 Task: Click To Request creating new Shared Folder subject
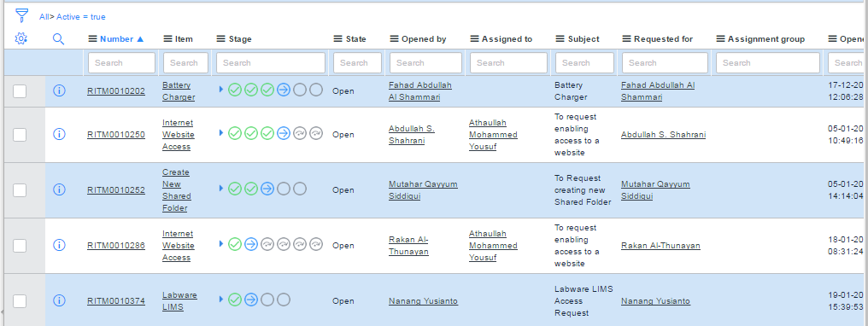pyautogui.click(x=583, y=190)
